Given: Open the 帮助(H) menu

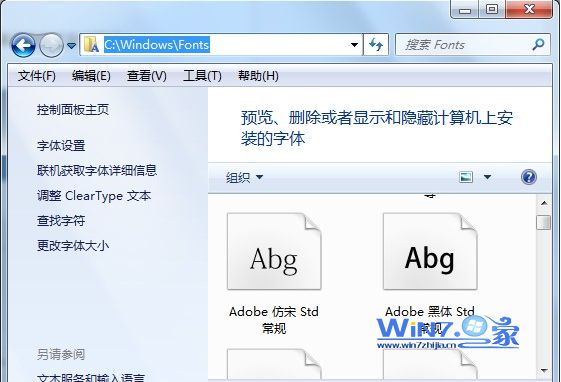Looking at the screenshot, I should coord(258,76).
